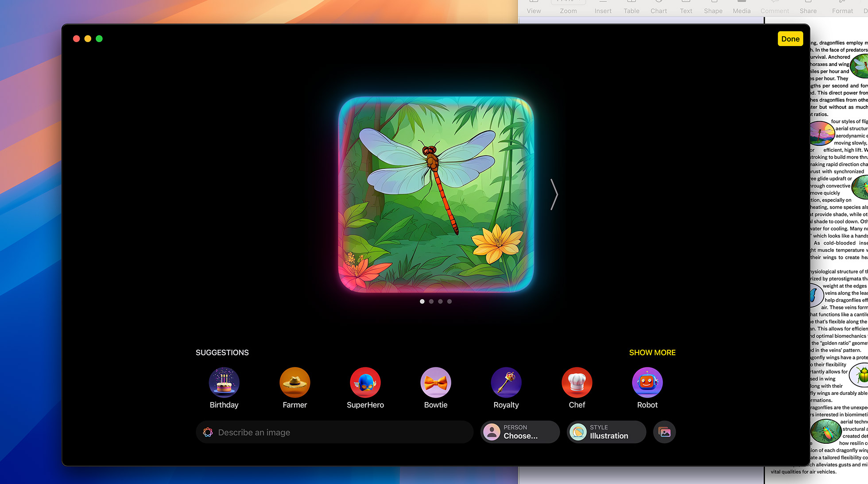
Task: Pick the Farmer hat suggestion
Action: [x=294, y=383]
